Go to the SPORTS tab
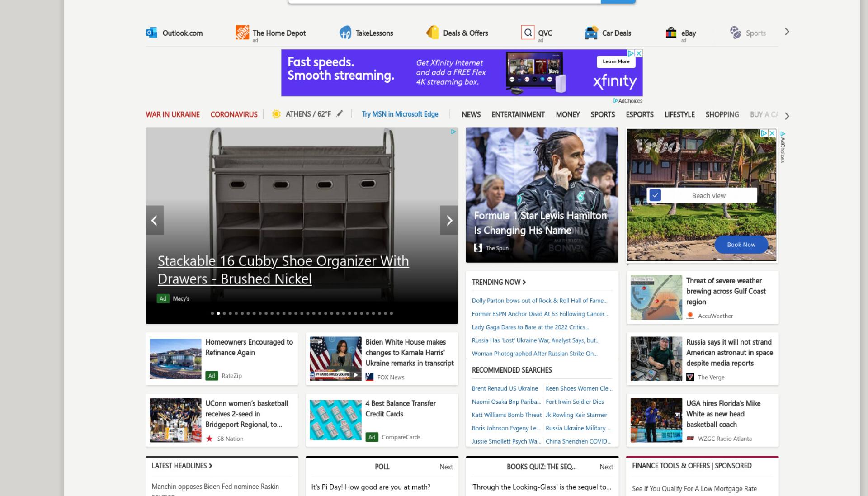The image size is (868, 496). pos(603,114)
